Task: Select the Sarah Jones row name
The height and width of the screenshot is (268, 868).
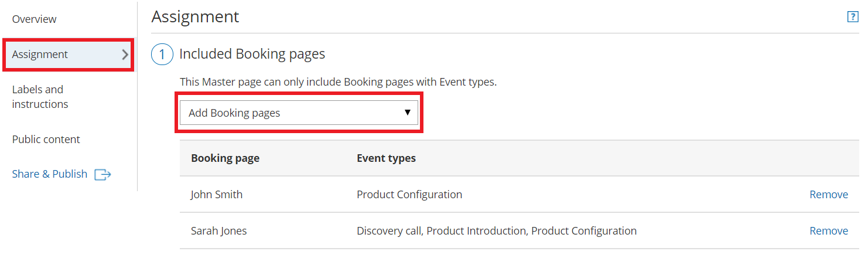Action: tap(218, 231)
